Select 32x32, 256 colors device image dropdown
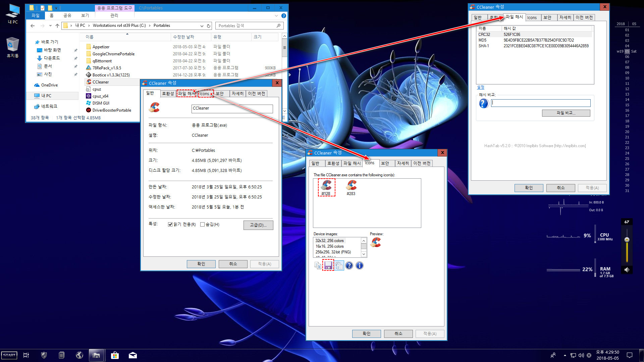The height and width of the screenshot is (362, 644). (x=337, y=240)
